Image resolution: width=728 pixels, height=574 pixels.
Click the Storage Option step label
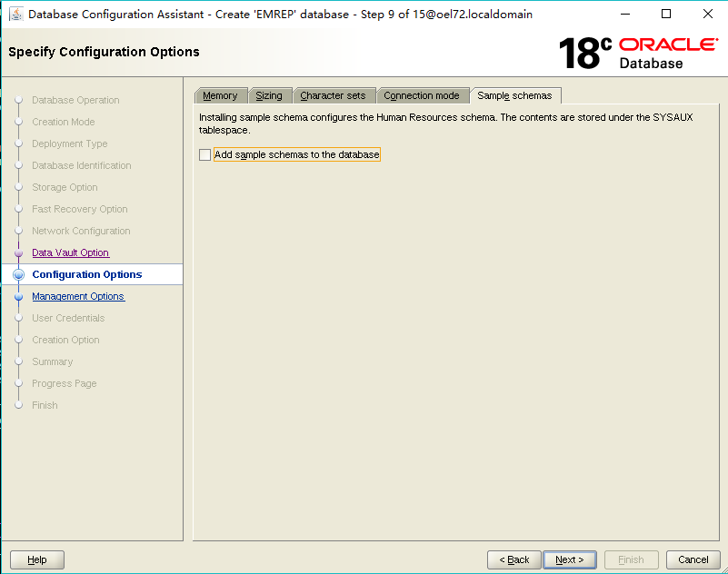click(x=65, y=187)
